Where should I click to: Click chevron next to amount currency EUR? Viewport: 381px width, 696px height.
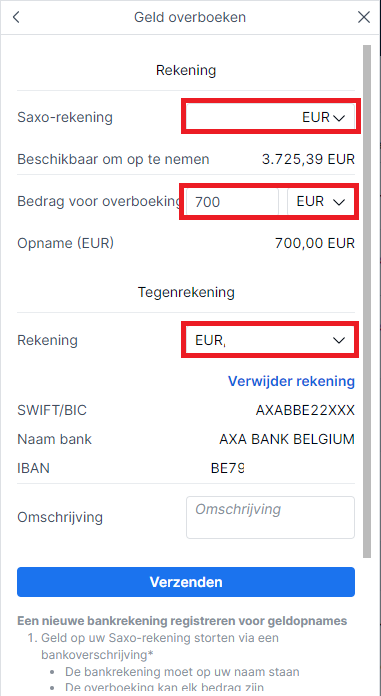pyautogui.click(x=339, y=202)
